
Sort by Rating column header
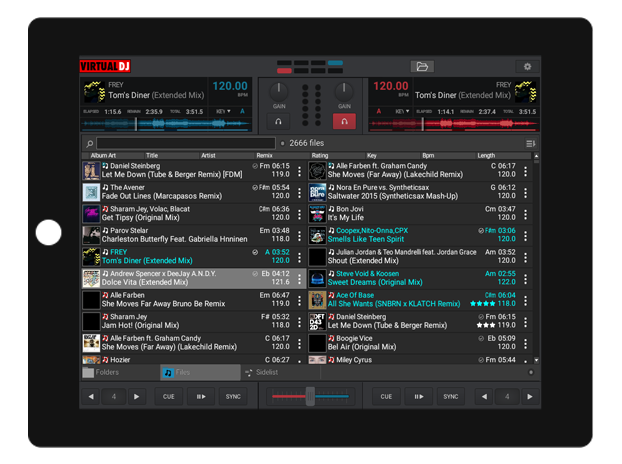click(x=320, y=155)
